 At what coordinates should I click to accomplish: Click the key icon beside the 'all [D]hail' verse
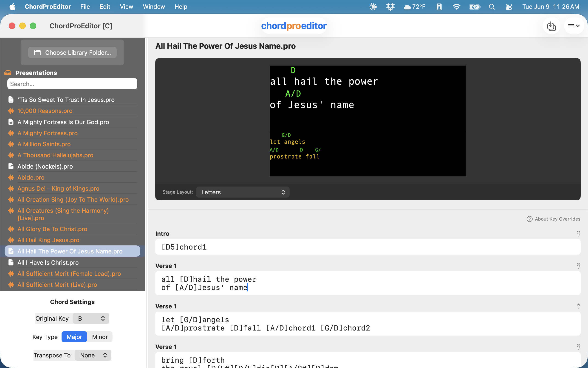click(579, 266)
